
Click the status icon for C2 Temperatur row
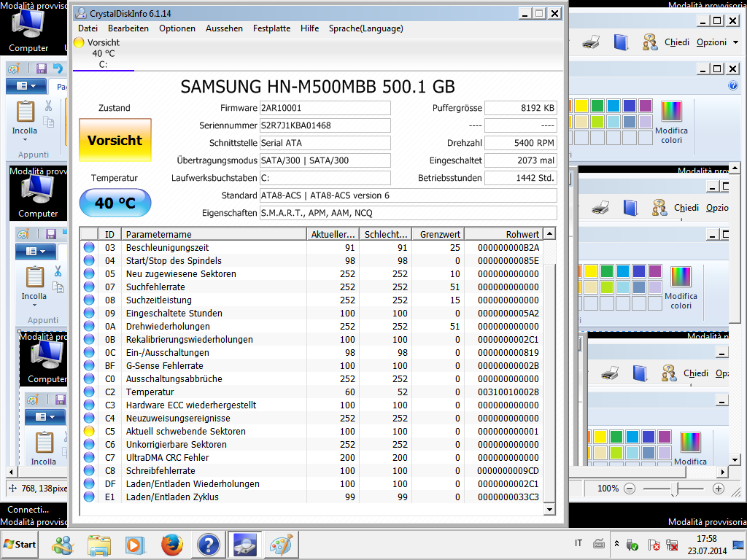pyautogui.click(x=88, y=392)
